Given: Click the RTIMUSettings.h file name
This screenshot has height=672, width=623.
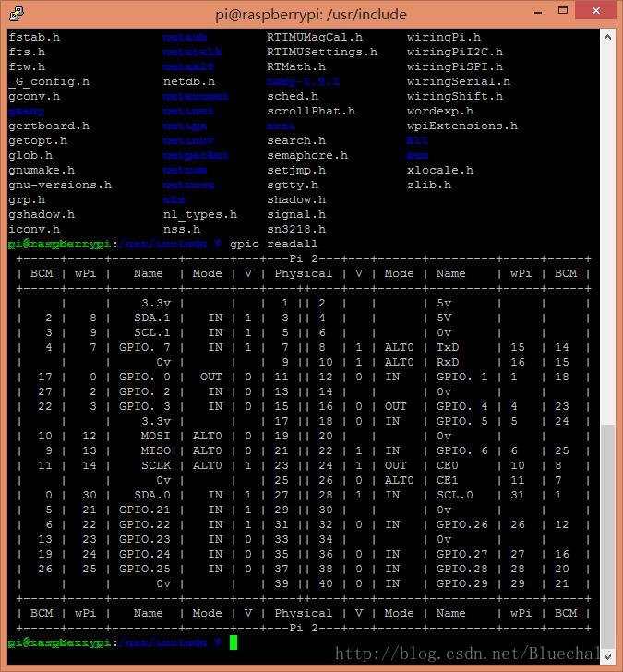Looking at the screenshot, I should click(321, 52).
